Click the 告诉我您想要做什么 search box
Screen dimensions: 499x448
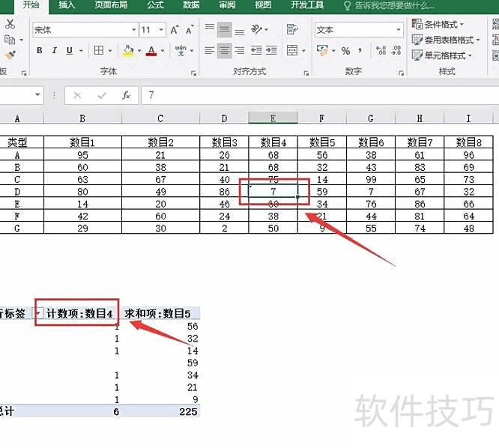point(390,5)
